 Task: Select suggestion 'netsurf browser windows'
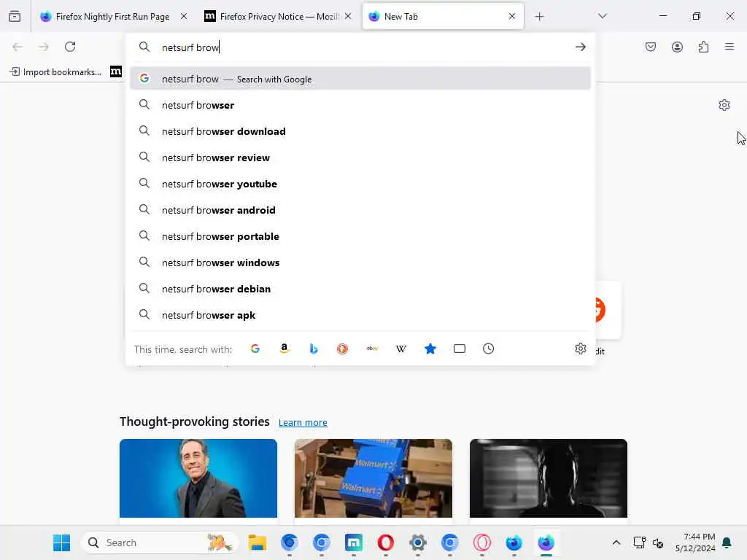360,262
